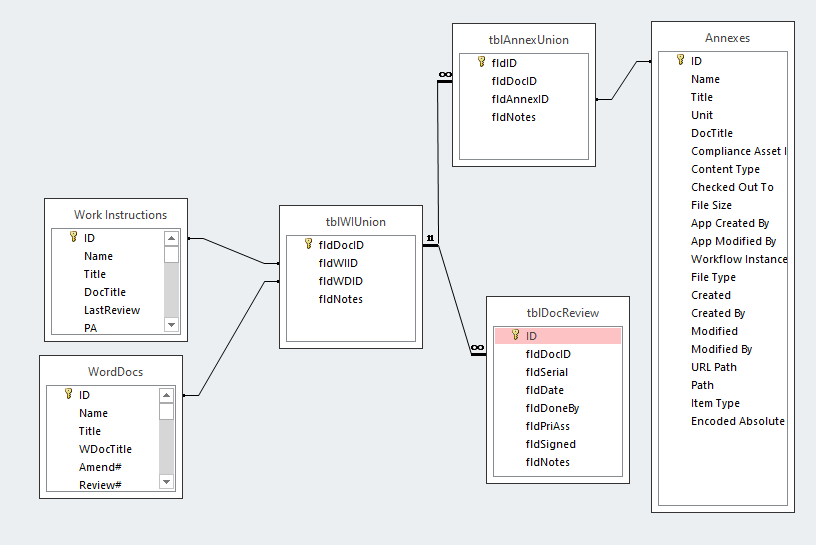Click the key icon beside ID in tblDocReview
Screen dimensions: 816x545
pos(516,335)
